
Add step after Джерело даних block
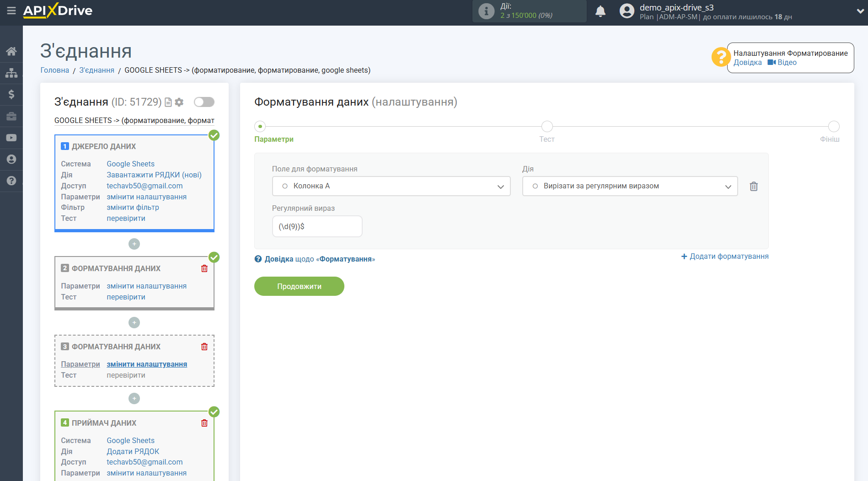pyautogui.click(x=134, y=244)
